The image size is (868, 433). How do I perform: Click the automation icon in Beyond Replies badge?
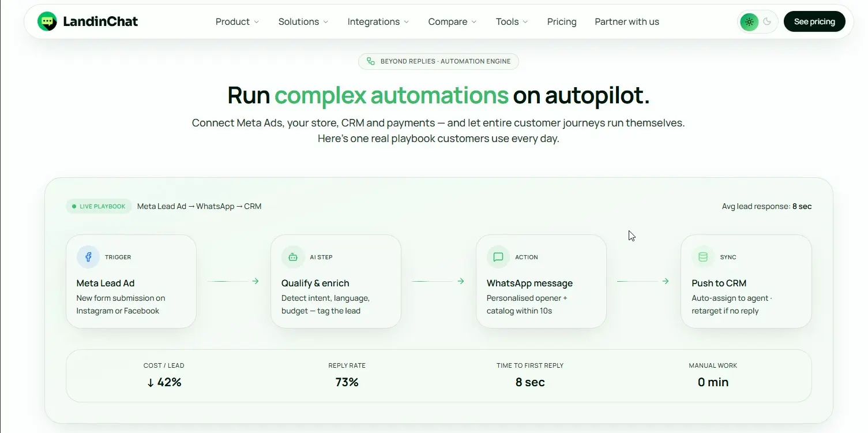click(x=371, y=61)
